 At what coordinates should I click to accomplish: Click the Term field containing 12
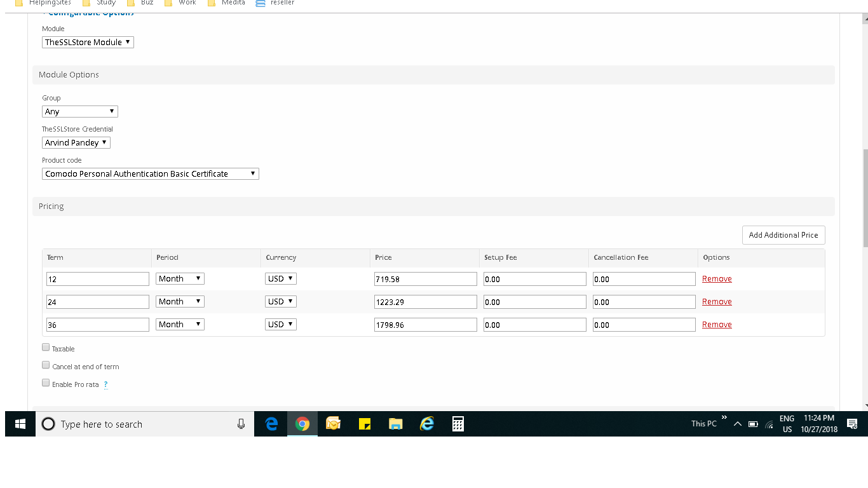click(98, 279)
